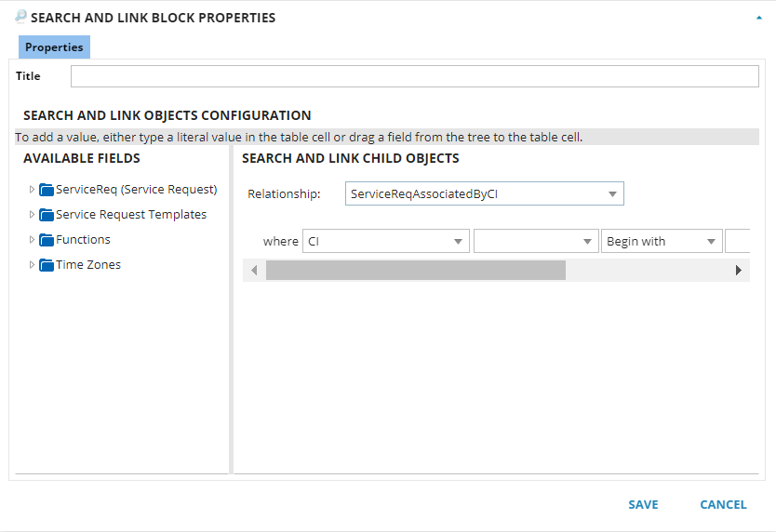Cancel the block properties changes

pyautogui.click(x=723, y=505)
